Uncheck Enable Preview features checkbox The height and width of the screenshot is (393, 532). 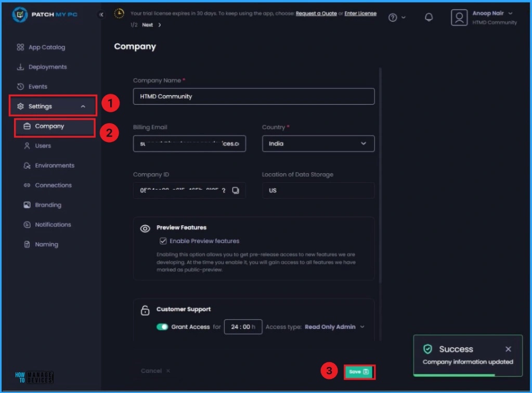pyautogui.click(x=163, y=241)
